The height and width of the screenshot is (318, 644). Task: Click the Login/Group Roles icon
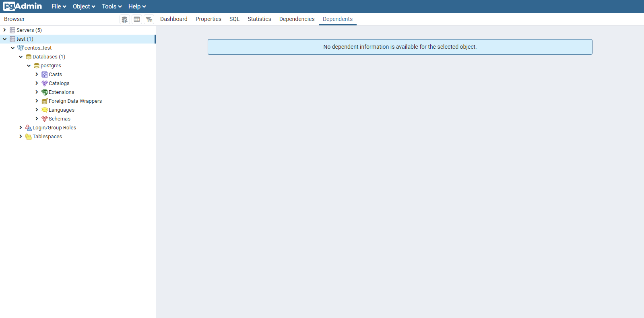tap(29, 128)
